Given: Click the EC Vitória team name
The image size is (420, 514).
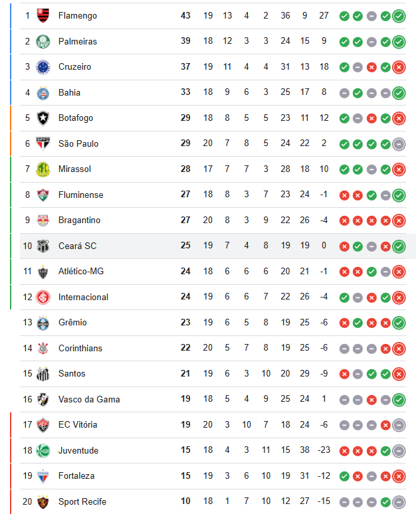Looking at the screenshot, I should pyautogui.click(x=78, y=425).
